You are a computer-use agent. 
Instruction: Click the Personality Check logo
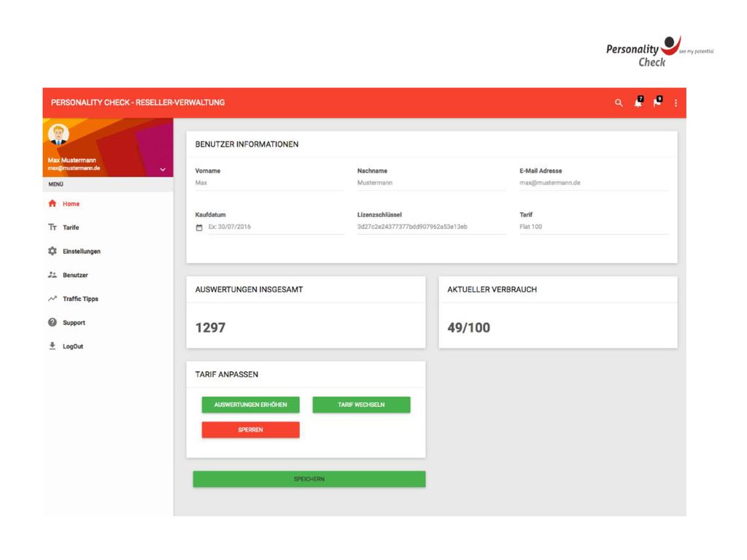[x=659, y=52]
